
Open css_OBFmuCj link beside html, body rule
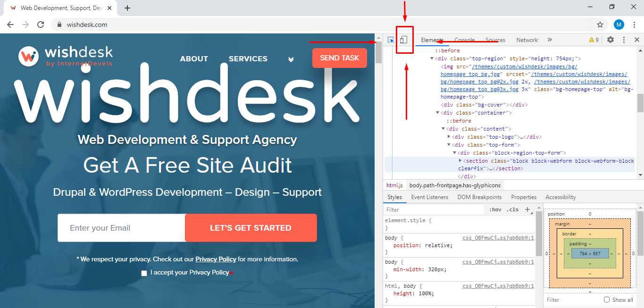click(x=498, y=286)
